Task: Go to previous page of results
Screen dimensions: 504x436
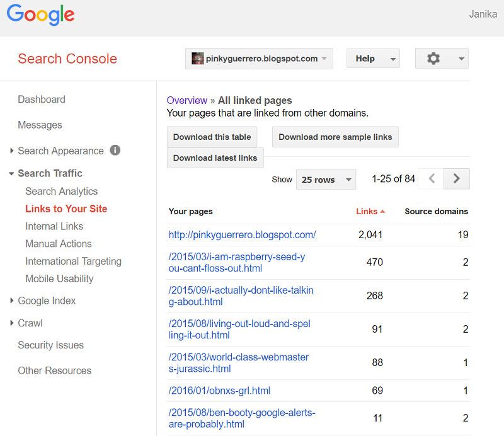Action: 432,179
